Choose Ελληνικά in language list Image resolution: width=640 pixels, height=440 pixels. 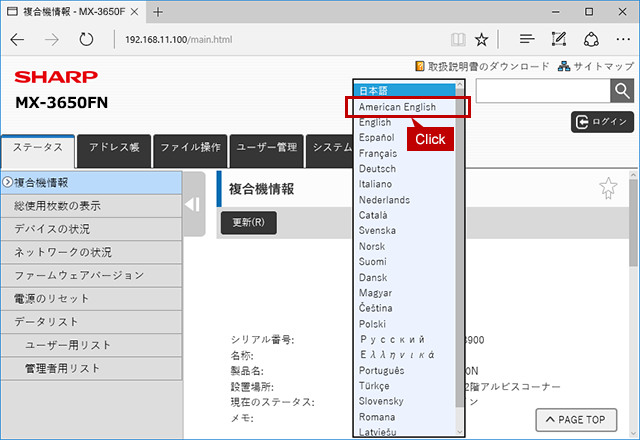[405, 355]
